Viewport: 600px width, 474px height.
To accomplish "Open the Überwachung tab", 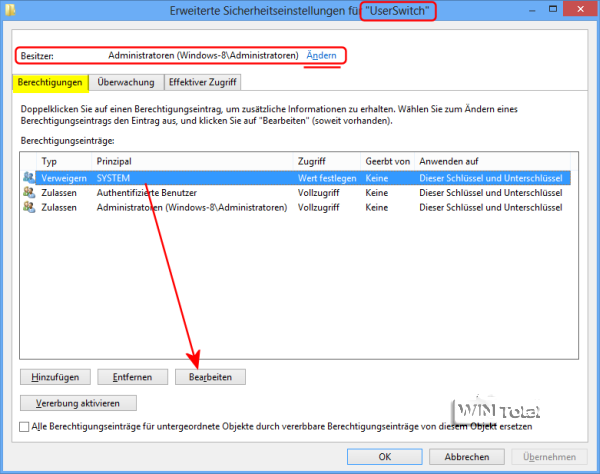I will [126, 82].
